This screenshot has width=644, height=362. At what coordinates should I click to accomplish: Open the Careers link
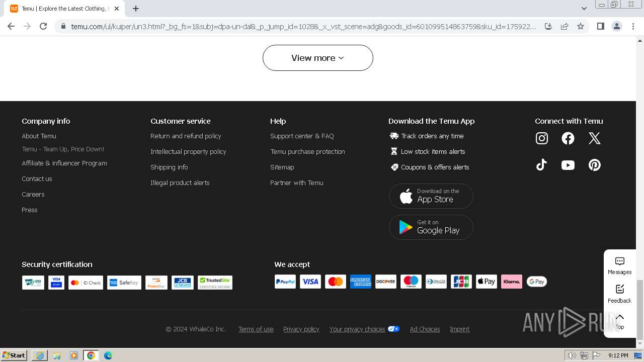tap(33, 194)
